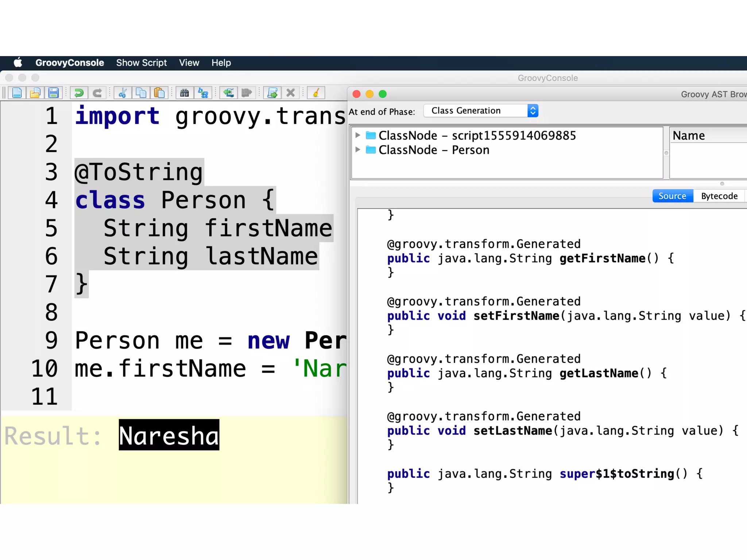Run the script using the Execute icon
Image resolution: width=747 pixels, height=560 pixels.
tap(272, 93)
